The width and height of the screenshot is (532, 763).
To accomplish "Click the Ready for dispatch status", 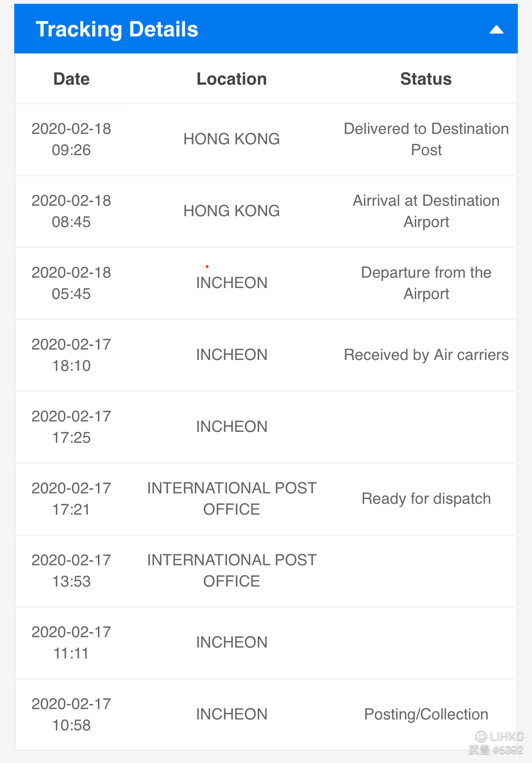I will (x=426, y=499).
